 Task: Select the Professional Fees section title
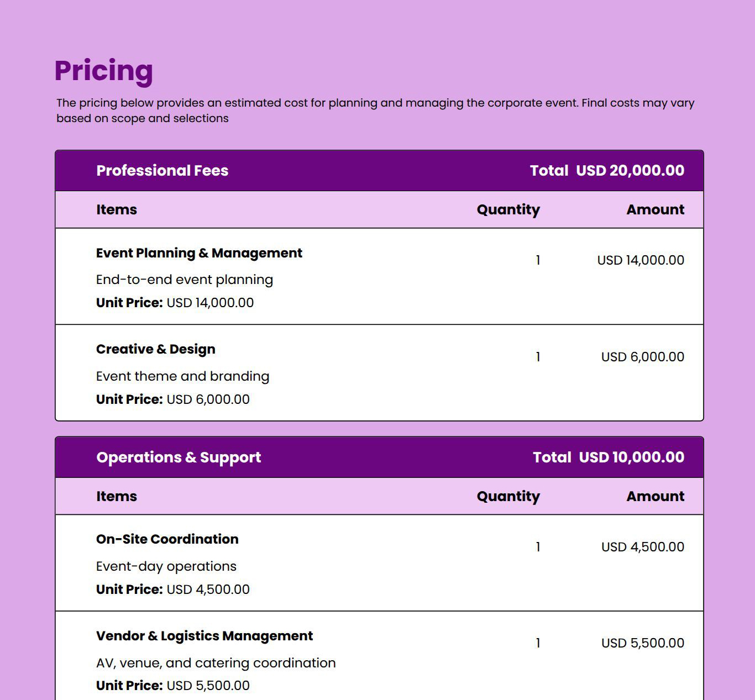pos(162,171)
